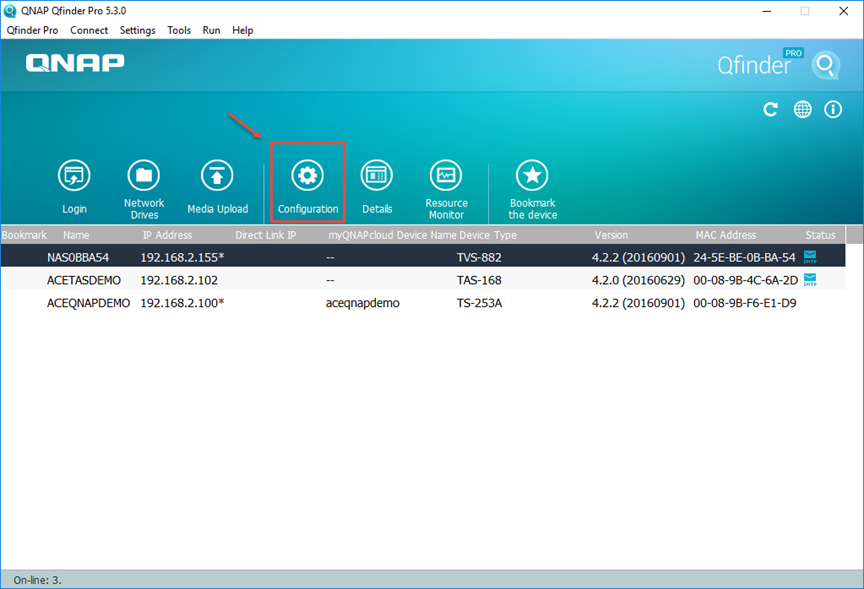Sort by the Version column header
This screenshot has height=589, width=864.
tap(611, 235)
